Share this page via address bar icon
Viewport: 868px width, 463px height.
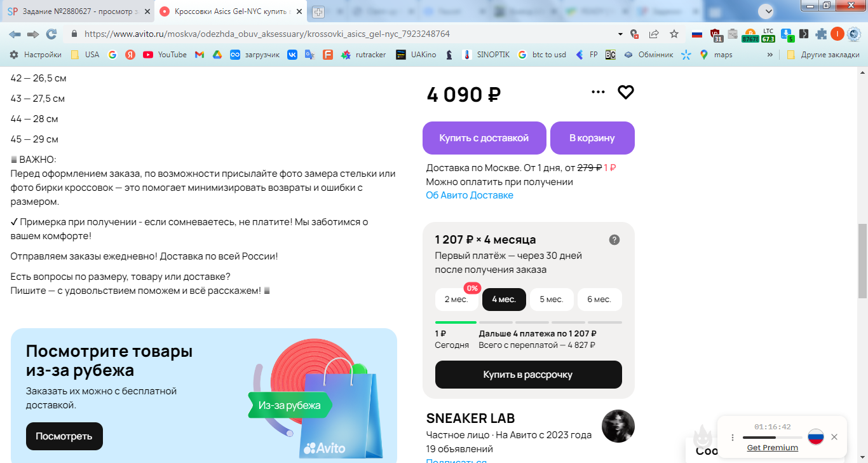[654, 34]
